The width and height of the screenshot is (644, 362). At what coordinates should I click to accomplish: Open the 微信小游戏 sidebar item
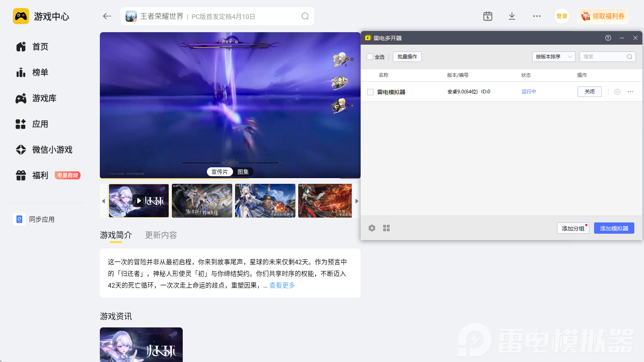click(x=44, y=150)
